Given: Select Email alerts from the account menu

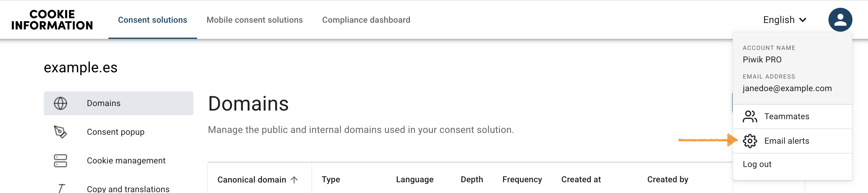Looking at the screenshot, I should pos(786,141).
